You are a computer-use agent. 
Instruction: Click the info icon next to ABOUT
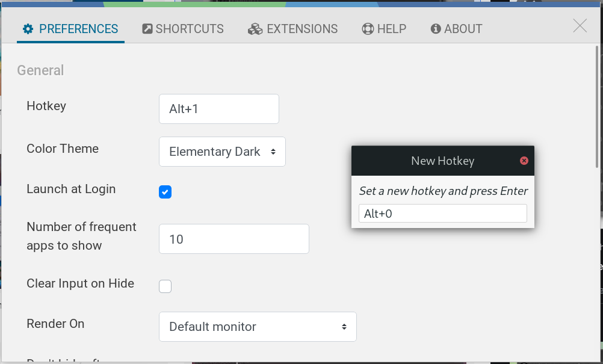point(435,28)
